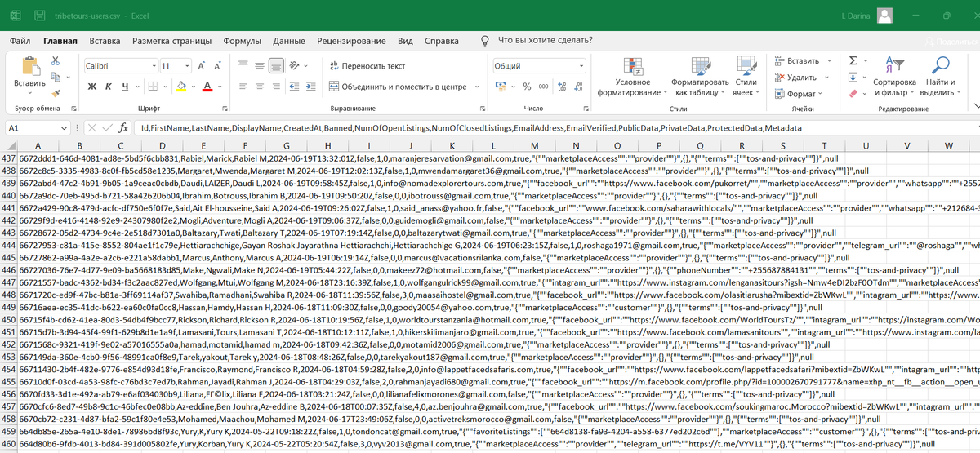This screenshot has width=980, height=453.
Task: Toggle bold Ж formatting
Action: pos(91,87)
